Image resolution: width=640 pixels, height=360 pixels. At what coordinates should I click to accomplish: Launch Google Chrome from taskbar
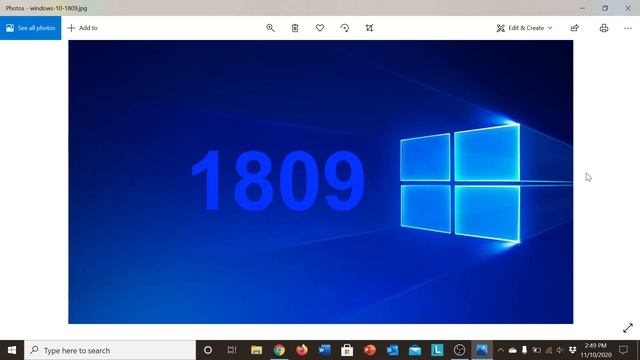coord(279,350)
